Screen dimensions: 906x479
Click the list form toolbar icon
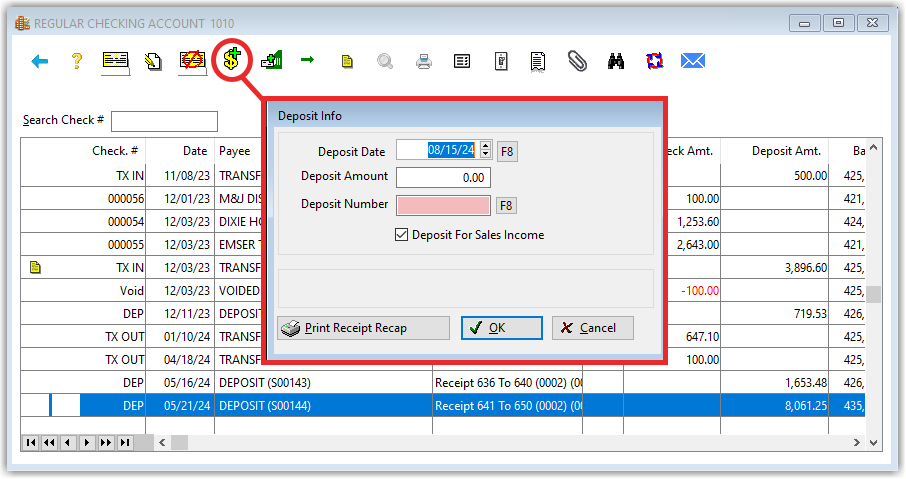(462, 61)
